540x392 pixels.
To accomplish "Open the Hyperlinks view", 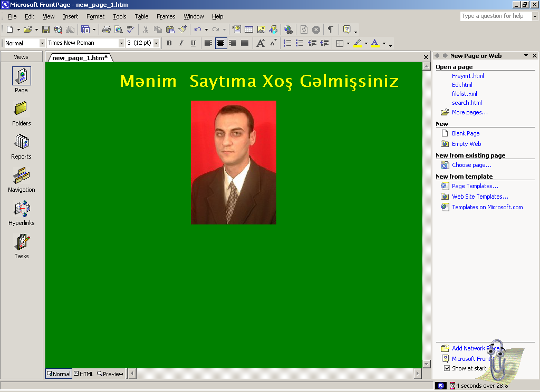I will click(x=21, y=213).
